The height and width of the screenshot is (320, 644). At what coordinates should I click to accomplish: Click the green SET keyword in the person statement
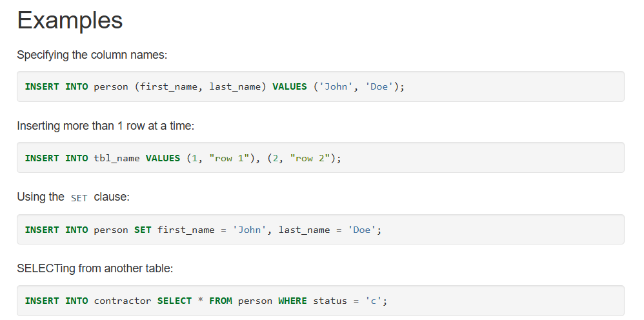143,230
